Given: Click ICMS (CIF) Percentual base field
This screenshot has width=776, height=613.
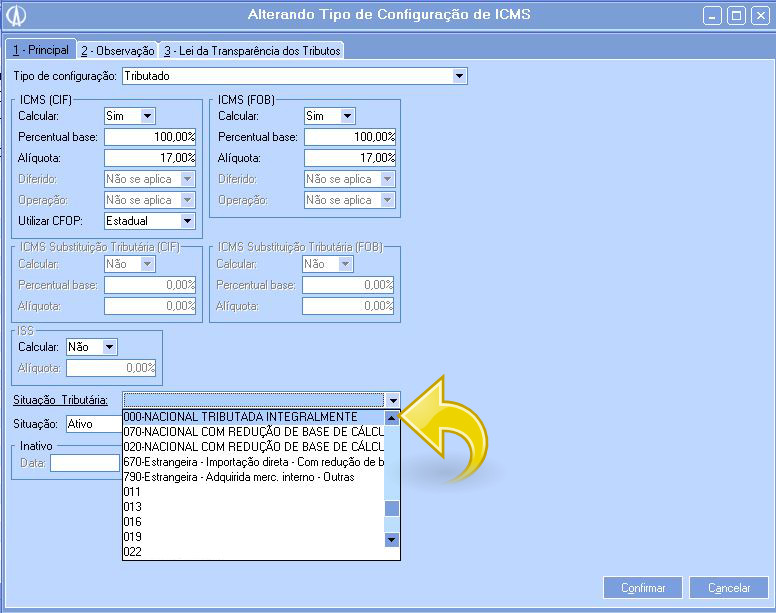Looking at the screenshot, I should (150, 137).
